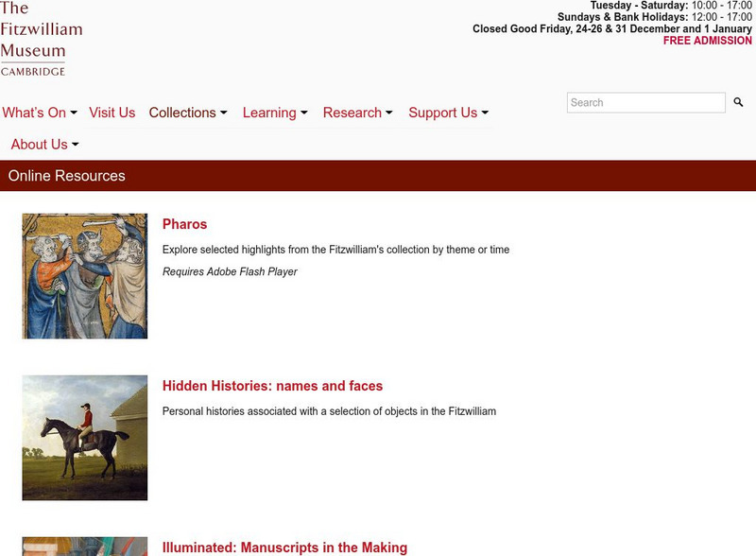Image resolution: width=756 pixels, height=556 pixels.
Task: Click the Illuminated manuscripts thumbnail image
Action: [85, 547]
